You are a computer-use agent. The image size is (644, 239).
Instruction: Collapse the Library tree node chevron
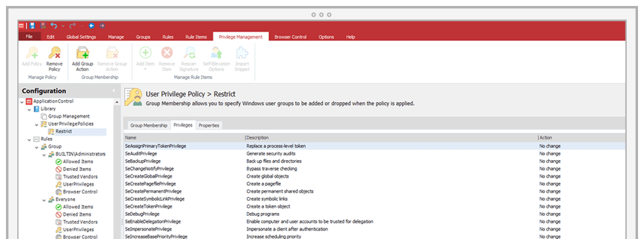click(x=29, y=109)
